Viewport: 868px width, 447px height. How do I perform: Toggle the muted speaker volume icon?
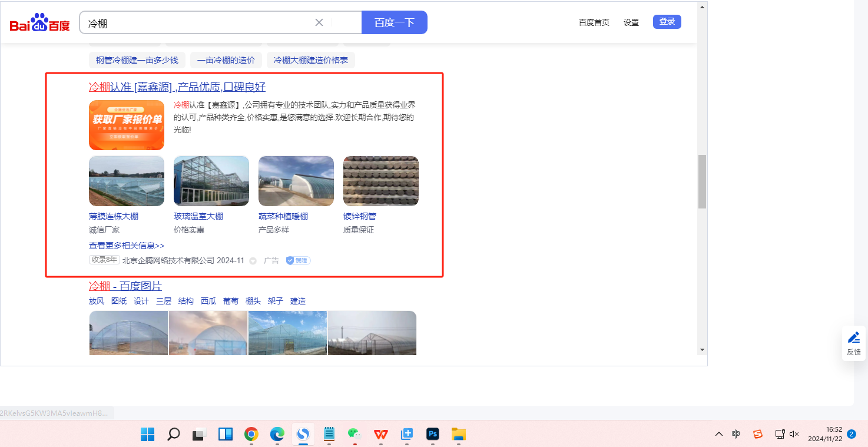pos(794,434)
